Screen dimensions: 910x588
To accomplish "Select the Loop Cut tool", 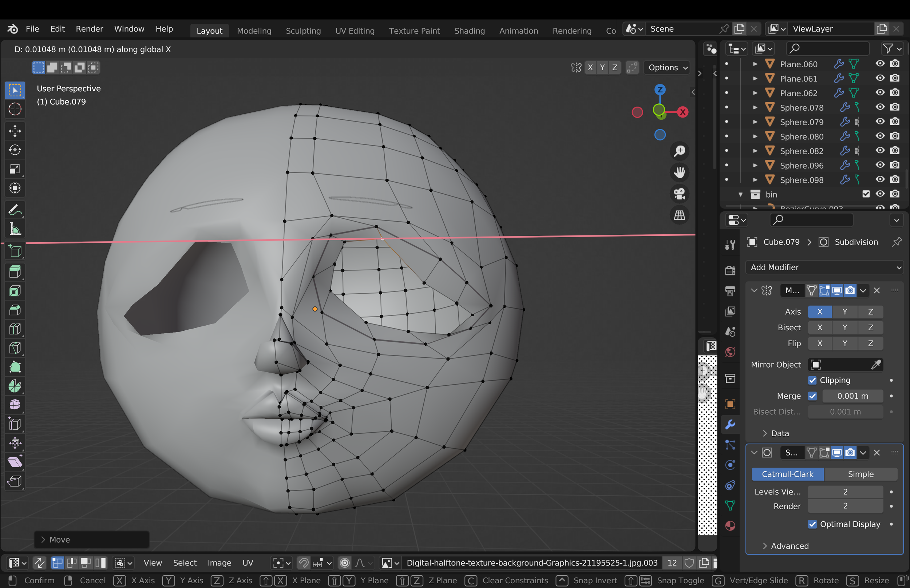I will 15,329.
